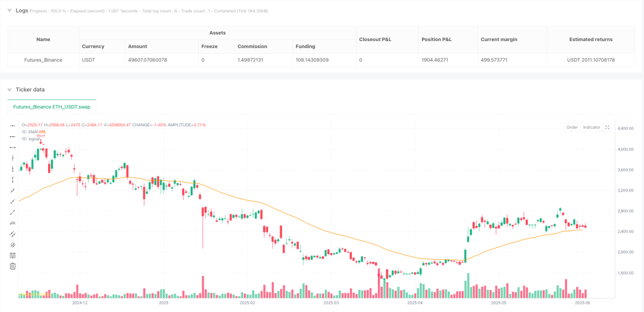The width and height of the screenshot is (644, 312).
Task: Click the Order button on chart
Action: pos(572,127)
